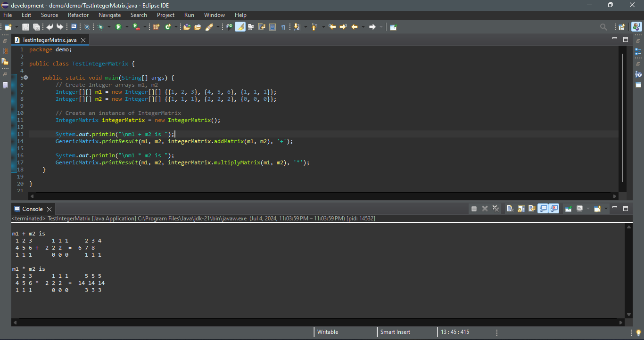The height and width of the screenshot is (340, 644).
Task: Click the Open Task folder icon
Action: [x=198, y=27]
